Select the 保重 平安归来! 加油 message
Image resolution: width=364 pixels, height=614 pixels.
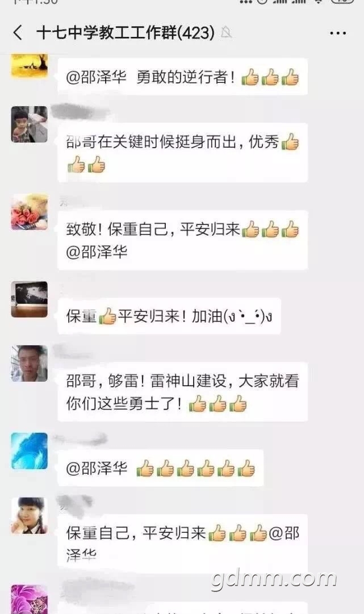pos(169,316)
